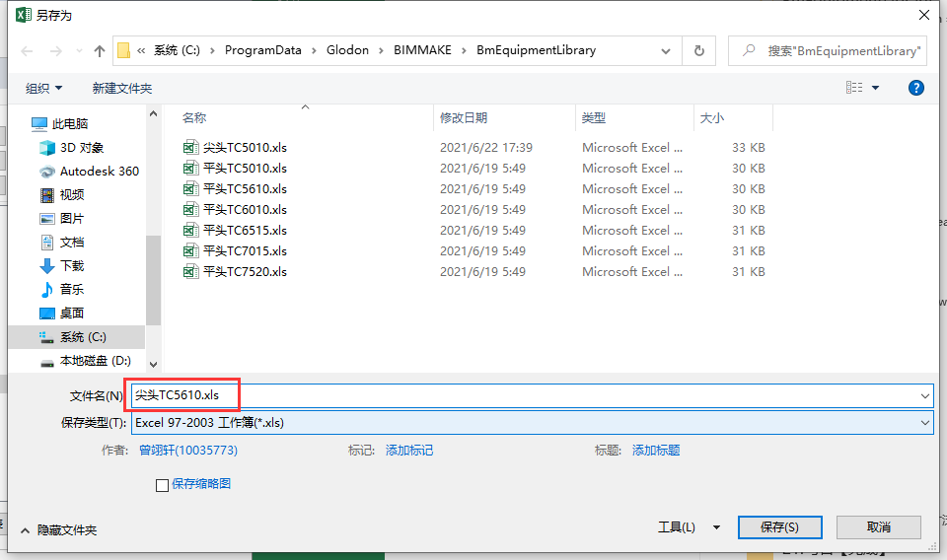Click 保存(S) button
The image size is (947, 560).
(x=779, y=527)
